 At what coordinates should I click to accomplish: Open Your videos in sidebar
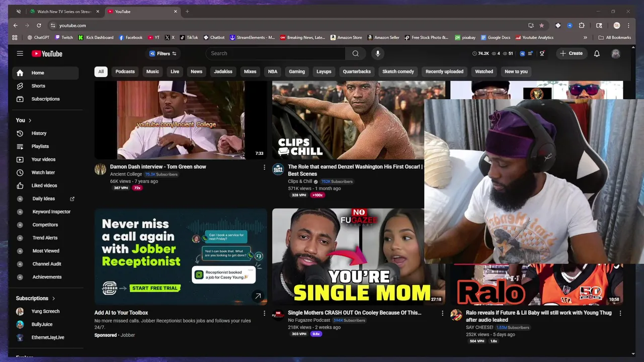pyautogui.click(x=45, y=159)
